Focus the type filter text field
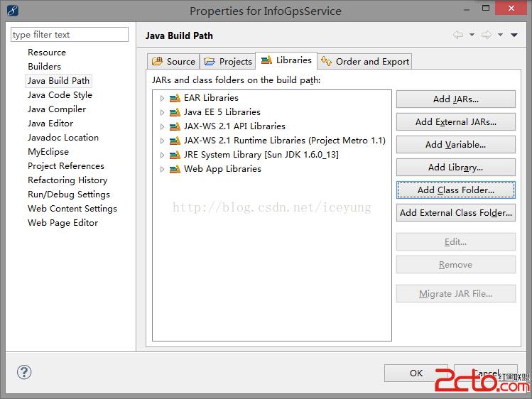Image resolution: width=532 pixels, height=399 pixels. pos(70,35)
